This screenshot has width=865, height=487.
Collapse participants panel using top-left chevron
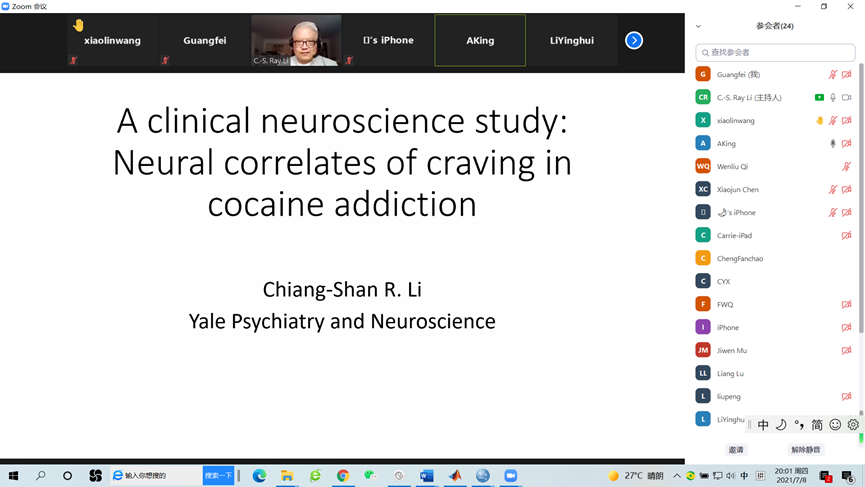click(698, 27)
